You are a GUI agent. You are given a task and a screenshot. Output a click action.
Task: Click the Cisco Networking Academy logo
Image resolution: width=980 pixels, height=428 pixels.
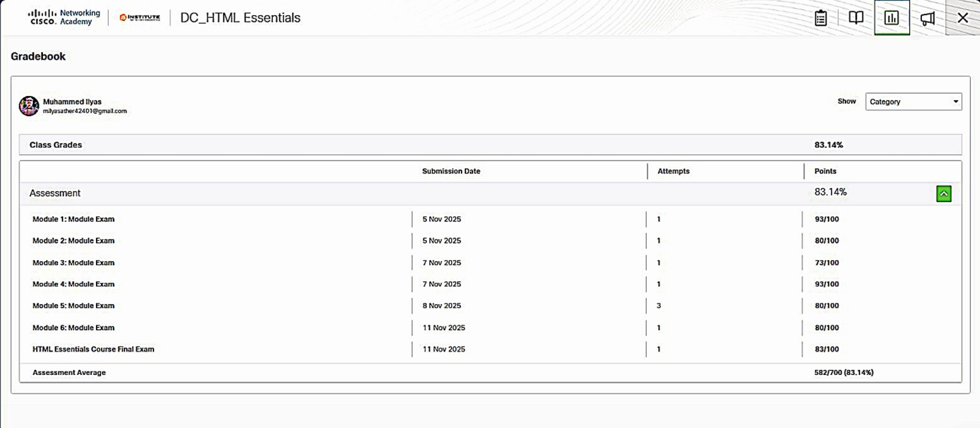[x=64, y=18]
